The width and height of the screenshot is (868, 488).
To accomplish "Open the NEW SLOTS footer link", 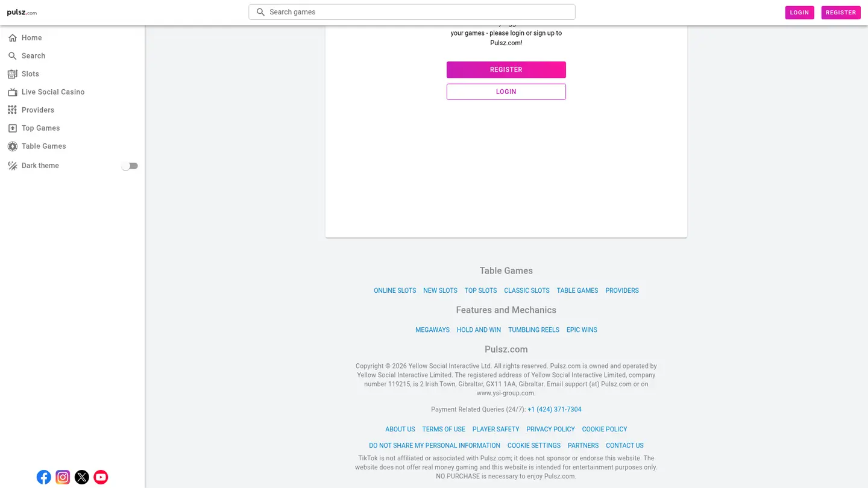I will click(440, 290).
